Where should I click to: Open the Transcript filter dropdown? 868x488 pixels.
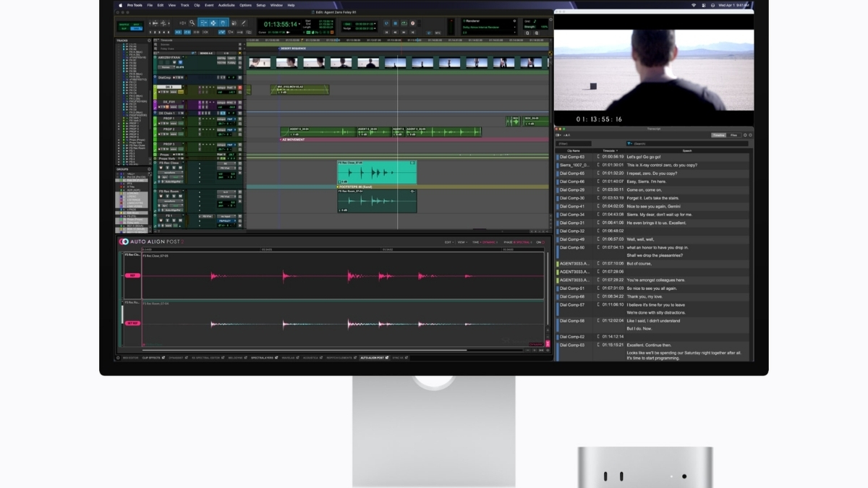(x=629, y=143)
